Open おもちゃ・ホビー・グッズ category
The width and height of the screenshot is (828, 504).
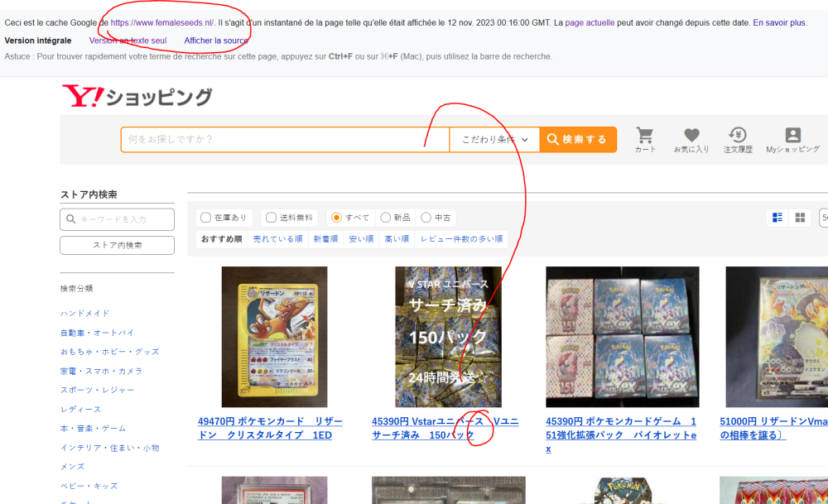pyautogui.click(x=110, y=352)
